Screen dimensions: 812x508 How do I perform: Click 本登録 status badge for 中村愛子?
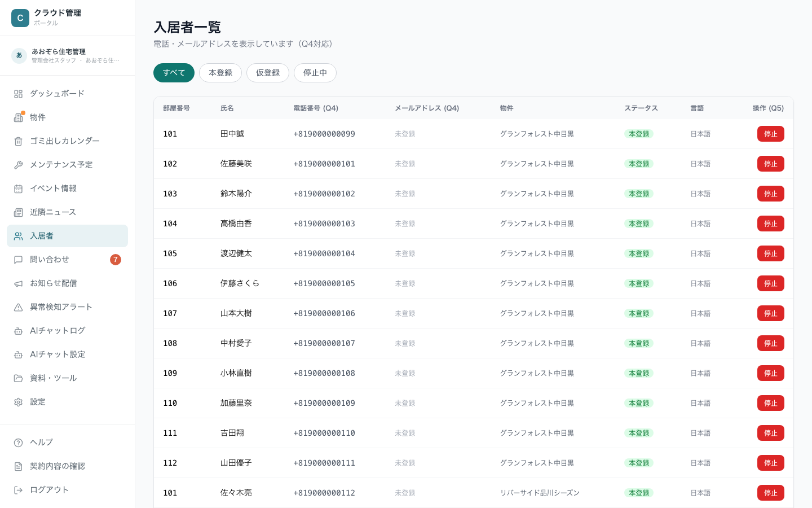[639, 343]
